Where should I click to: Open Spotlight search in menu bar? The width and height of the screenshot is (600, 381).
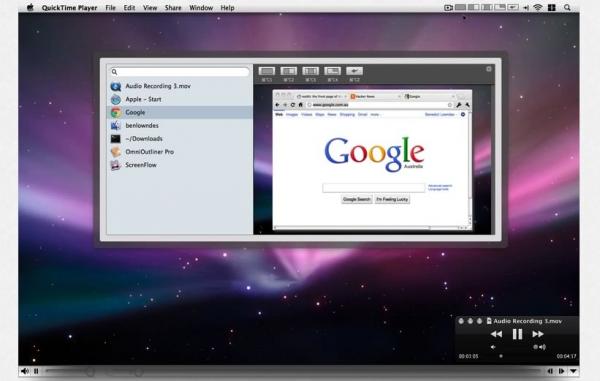(567, 7)
